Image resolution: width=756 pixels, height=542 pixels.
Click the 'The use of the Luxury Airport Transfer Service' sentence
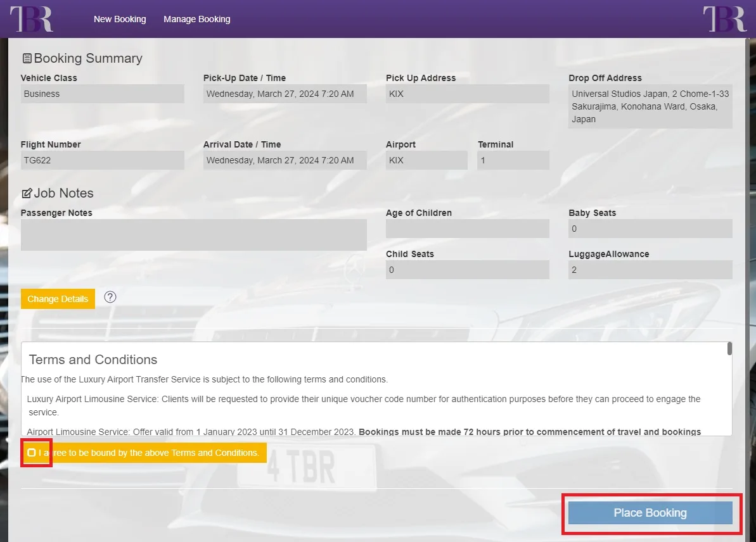205,380
